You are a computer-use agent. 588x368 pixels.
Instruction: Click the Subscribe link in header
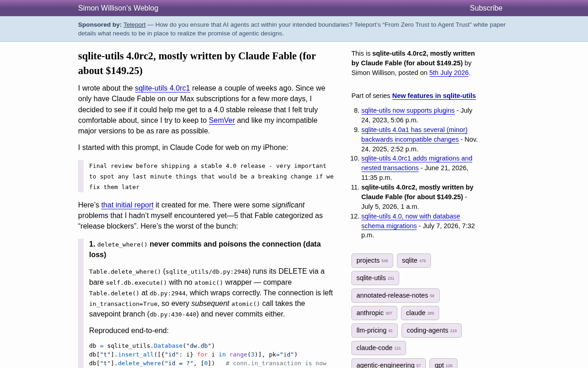486,8
